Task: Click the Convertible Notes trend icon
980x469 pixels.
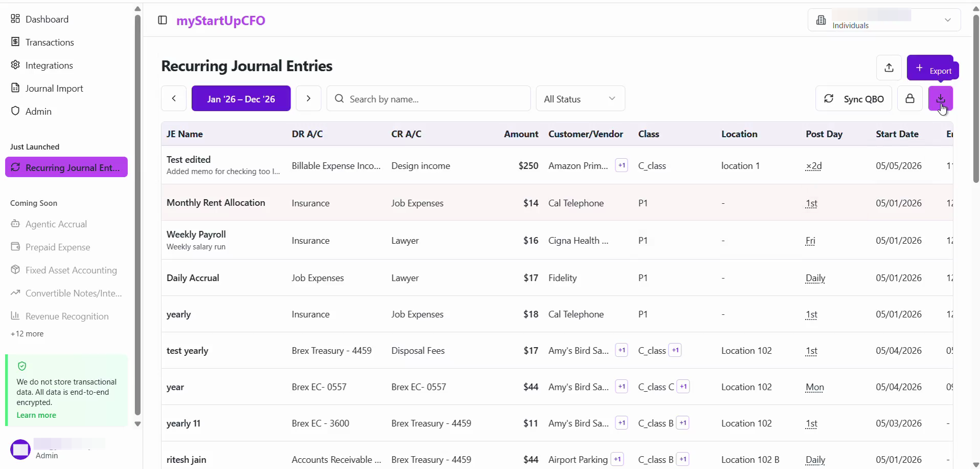Action: pyautogui.click(x=15, y=293)
